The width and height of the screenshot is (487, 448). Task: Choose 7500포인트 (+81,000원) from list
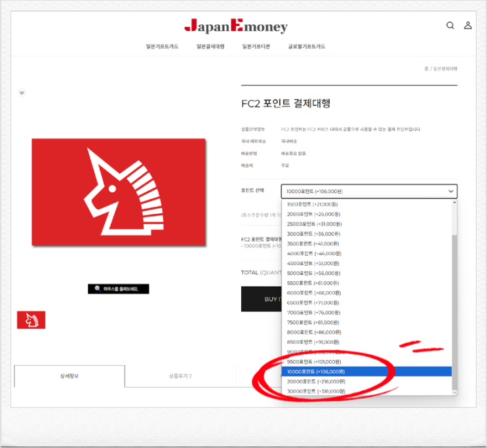(x=366, y=323)
